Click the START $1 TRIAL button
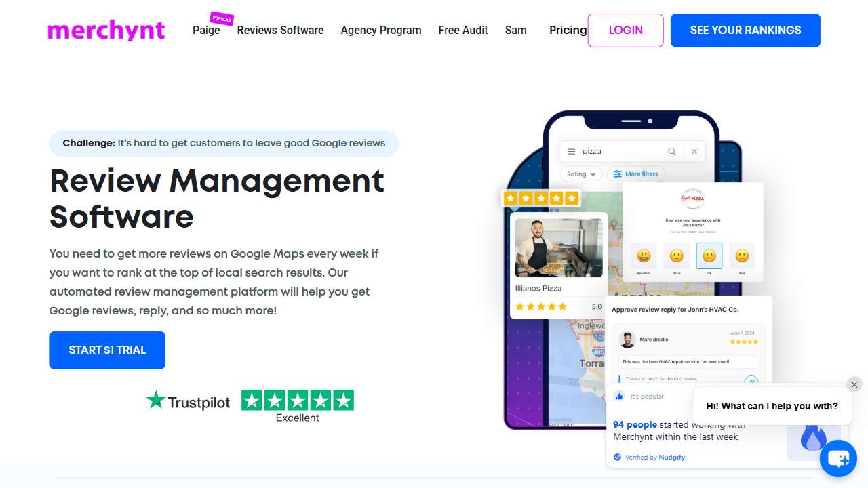The width and height of the screenshot is (868, 488). (107, 350)
